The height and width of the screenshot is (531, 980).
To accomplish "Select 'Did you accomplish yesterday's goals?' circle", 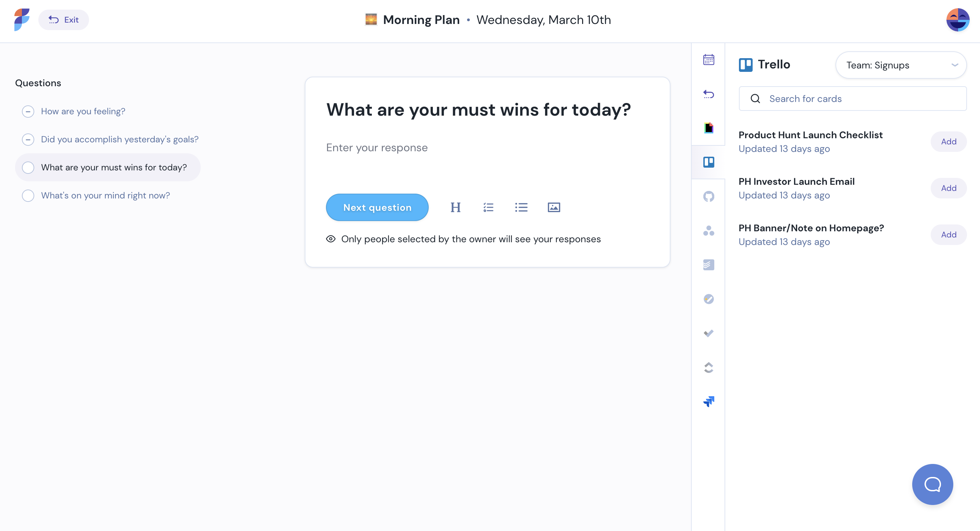I will click(28, 140).
